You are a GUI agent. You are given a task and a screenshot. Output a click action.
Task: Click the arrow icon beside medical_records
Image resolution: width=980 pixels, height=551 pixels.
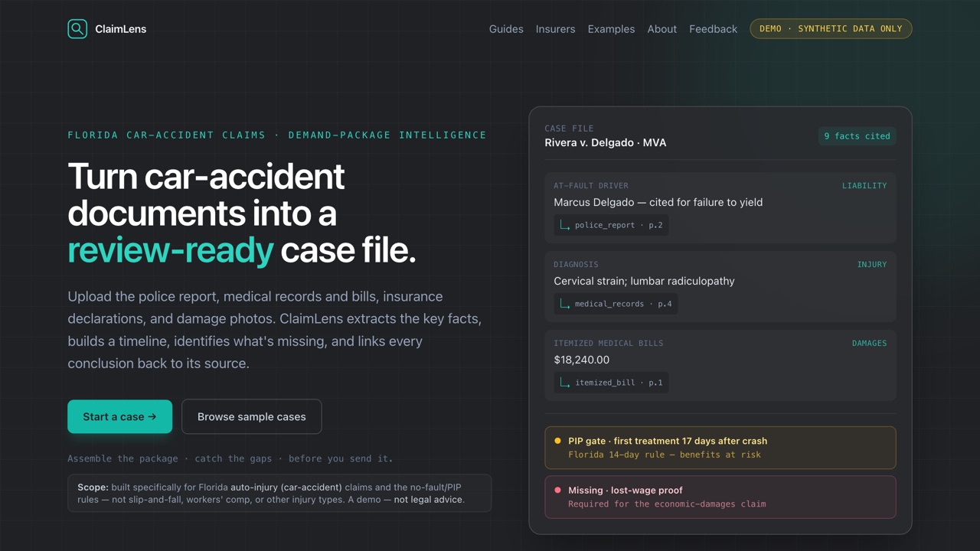coord(565,304)
